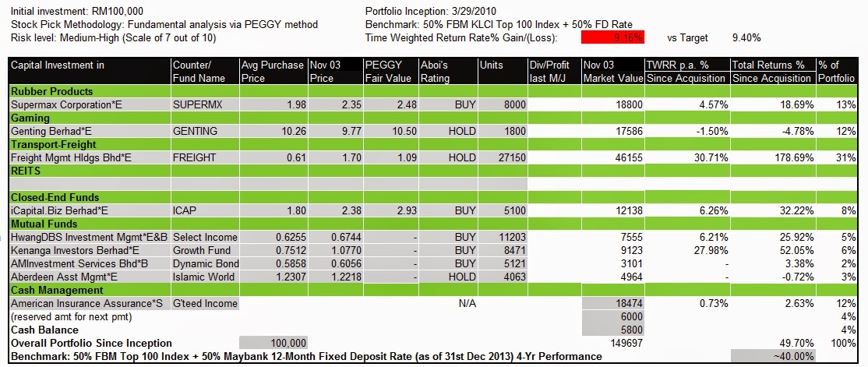
Task: Click the GENTING counter name cell
Action: [x=206, y=131]
